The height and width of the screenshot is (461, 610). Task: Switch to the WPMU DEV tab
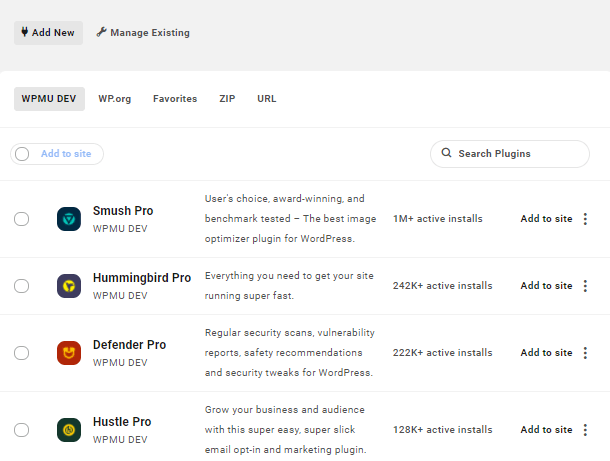(x=49, y=99)
